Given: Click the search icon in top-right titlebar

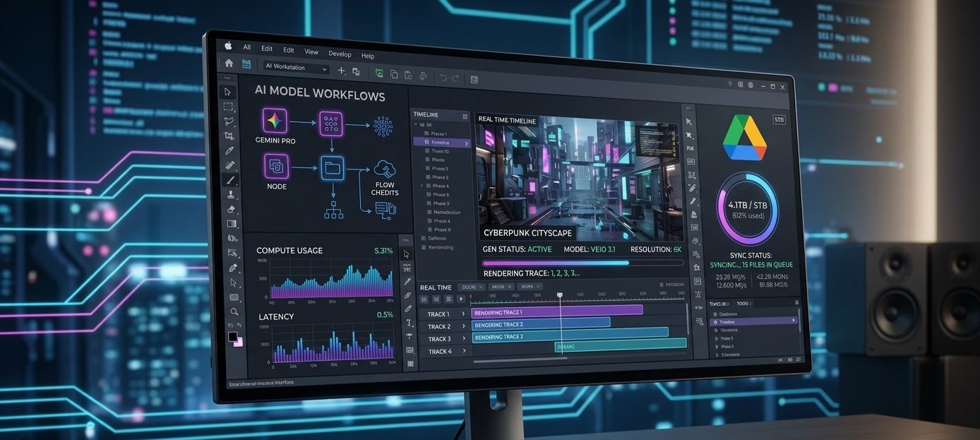Looking at the screenshot, I should point(729,84).
